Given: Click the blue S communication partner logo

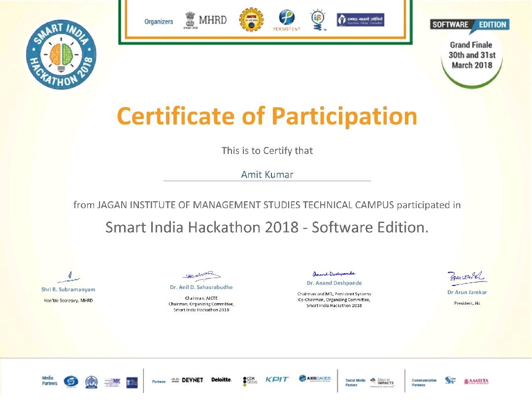Looking at the screenshot, I should point(450,380).
